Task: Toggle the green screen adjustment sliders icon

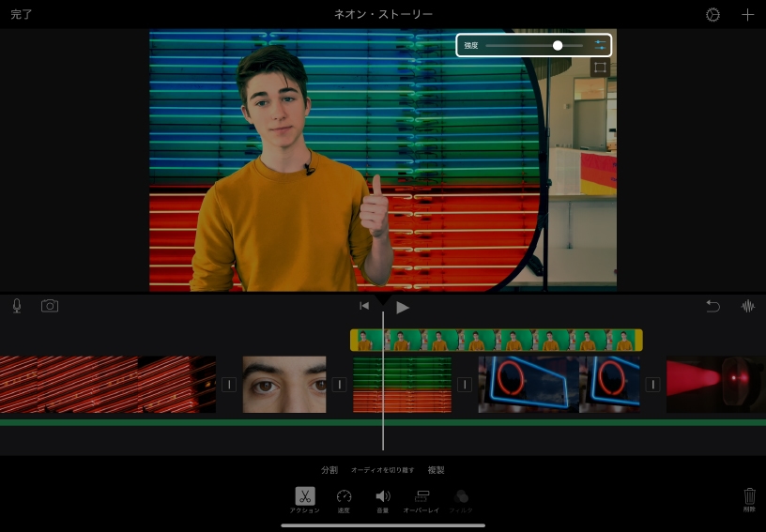Action: (600, 45)
